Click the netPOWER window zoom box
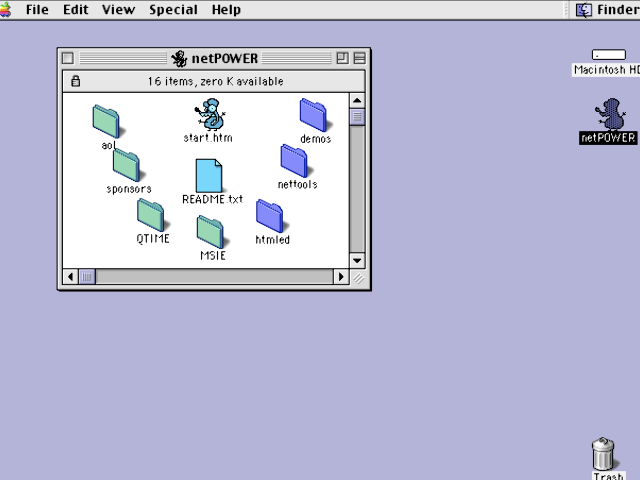640x480 pixels. click(342, 58)
